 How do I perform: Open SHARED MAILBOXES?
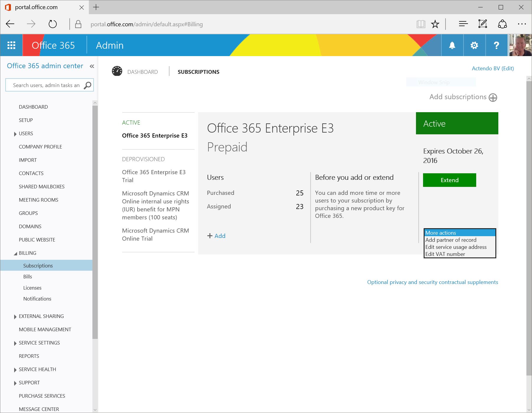[42, 187]
